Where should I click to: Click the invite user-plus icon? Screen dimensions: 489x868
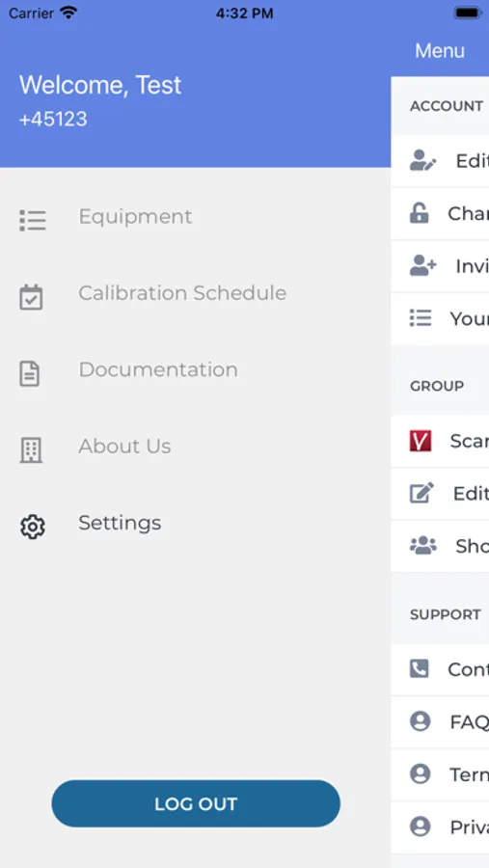coord(423,266)
